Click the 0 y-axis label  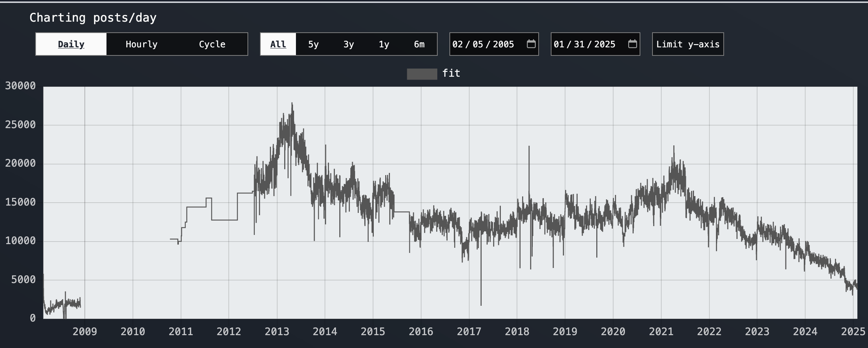point(33,318)
